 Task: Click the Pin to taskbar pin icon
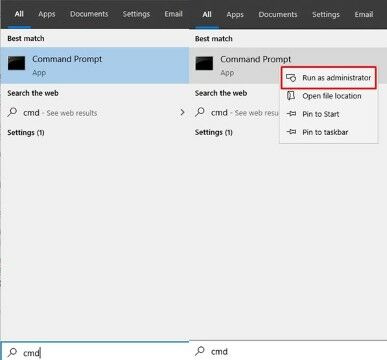(x=291, y=132)
